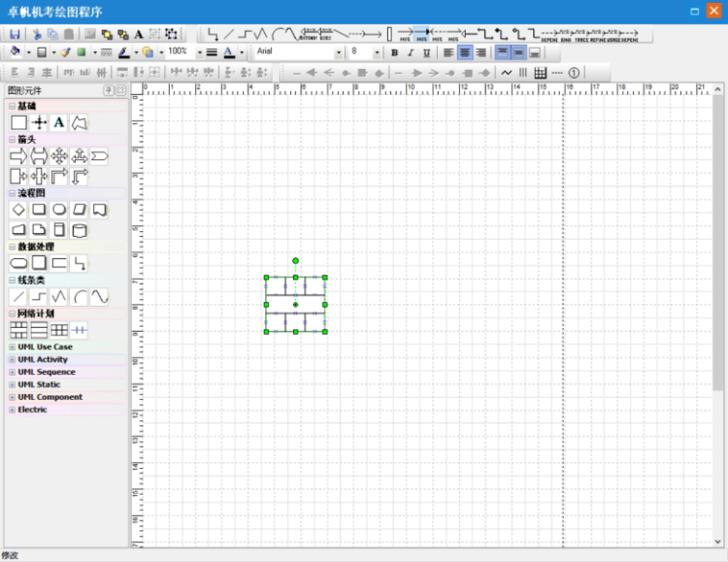
Task: Select the text 'A' shape in 基础
Action: 59,122
